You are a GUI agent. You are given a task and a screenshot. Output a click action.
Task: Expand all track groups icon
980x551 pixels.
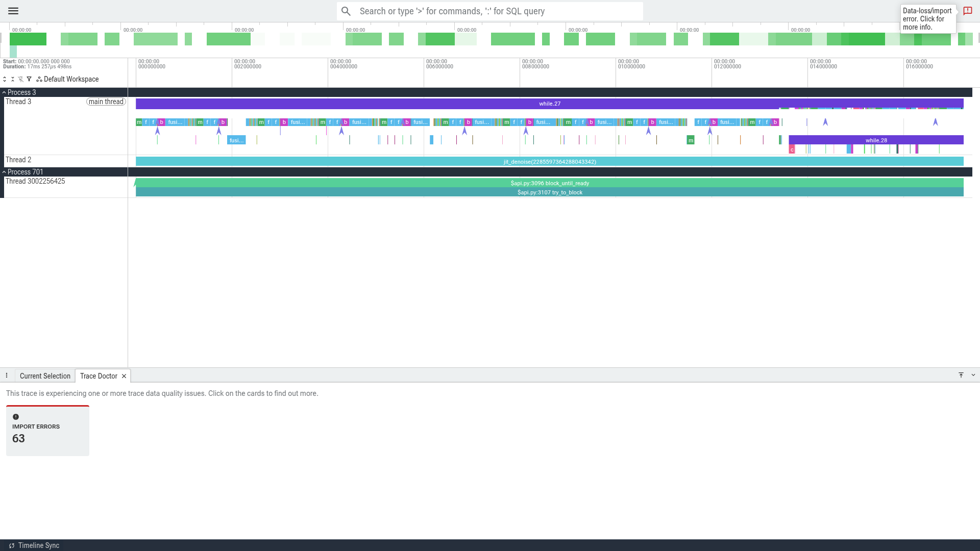coord(5,79)
